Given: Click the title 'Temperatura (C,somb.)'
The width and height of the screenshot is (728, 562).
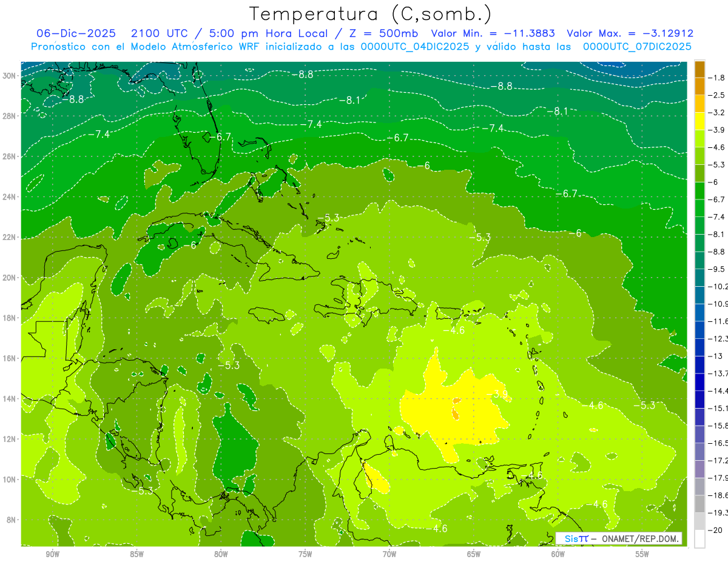Looking at the screenshot, I should pos(371,14).
